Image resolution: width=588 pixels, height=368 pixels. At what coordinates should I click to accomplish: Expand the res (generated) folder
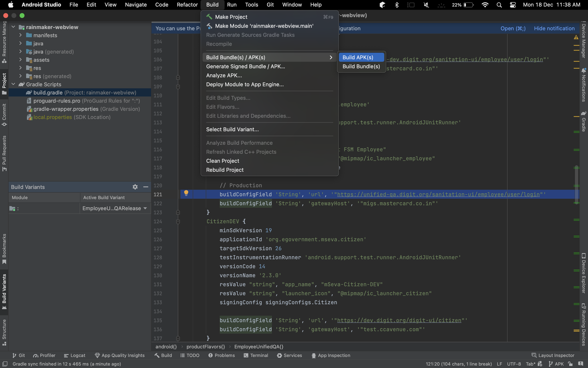click(21, 76)
